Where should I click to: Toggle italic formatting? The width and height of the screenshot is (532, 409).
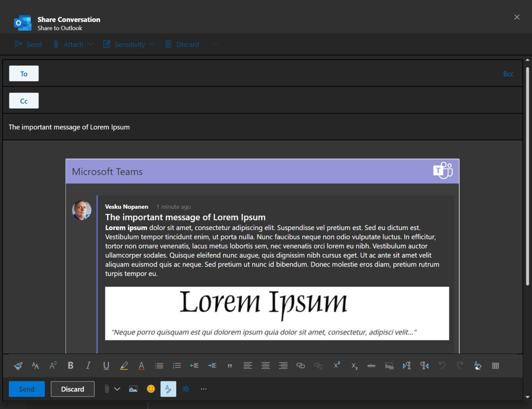[x=88, y=366]
